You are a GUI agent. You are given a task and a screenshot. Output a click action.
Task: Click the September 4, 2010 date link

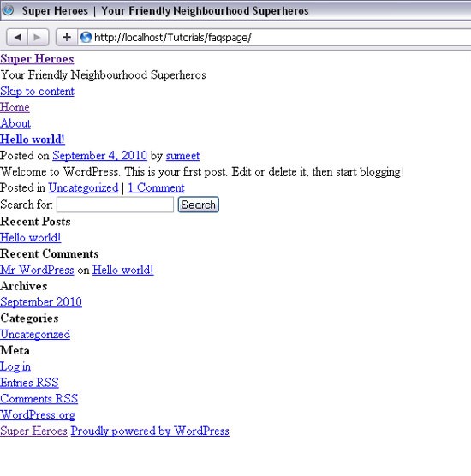[x=99, y=156]
